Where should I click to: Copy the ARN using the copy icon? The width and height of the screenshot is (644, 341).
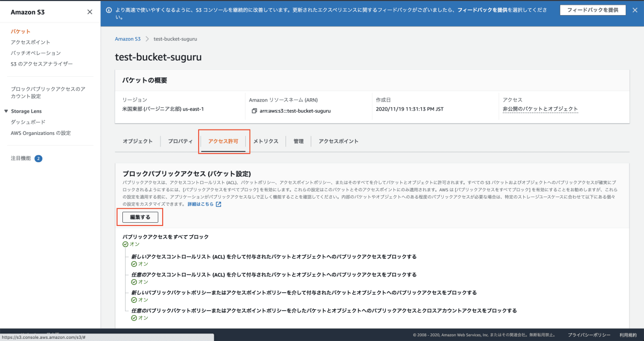pos(254,111)
